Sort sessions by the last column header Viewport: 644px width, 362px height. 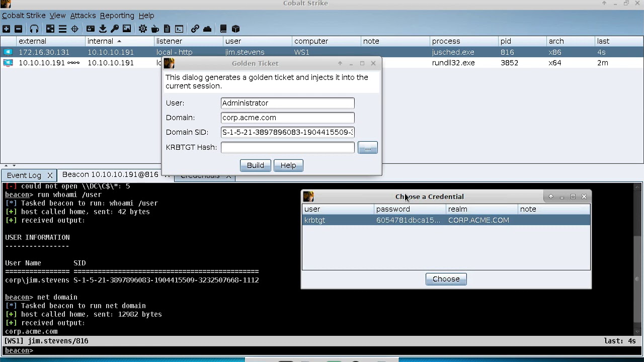[x=618, y=41]
